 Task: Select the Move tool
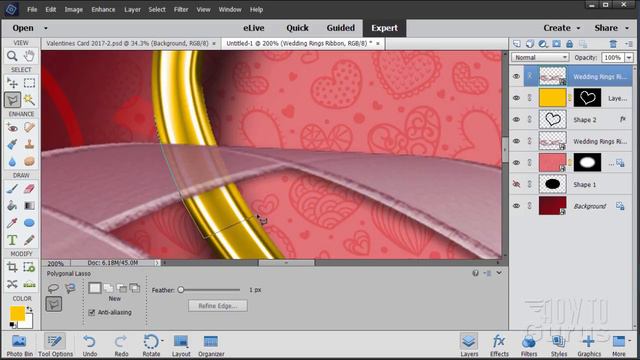12,83
